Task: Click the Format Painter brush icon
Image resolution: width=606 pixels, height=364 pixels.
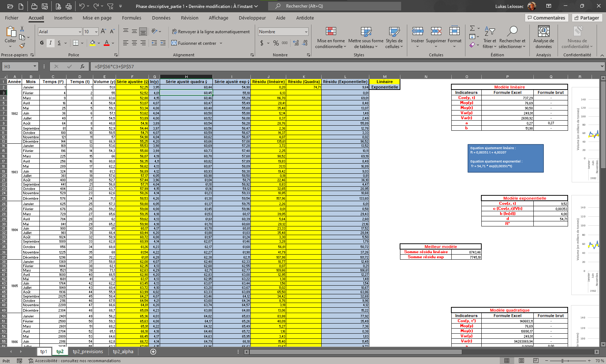Action: point(22,46)
